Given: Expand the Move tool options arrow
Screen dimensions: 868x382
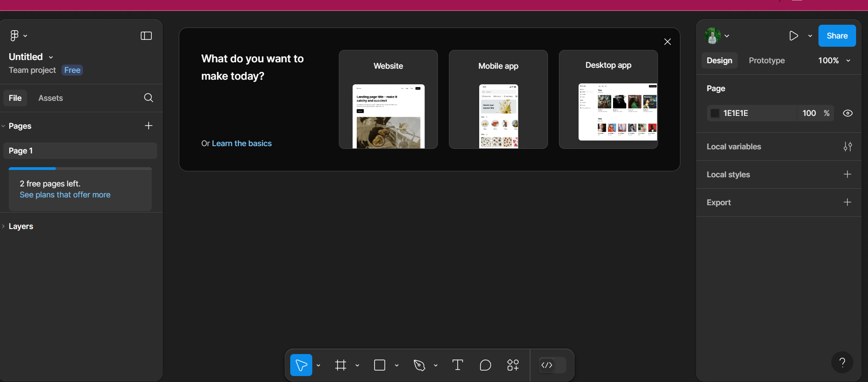Looking at the screenshot, I should [x=318, y=366].
